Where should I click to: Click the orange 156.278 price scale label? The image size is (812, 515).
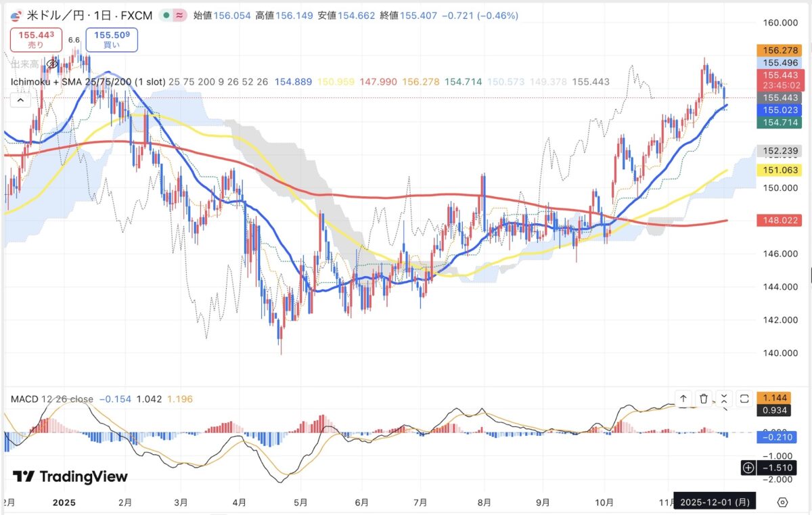[x=778, y=50]
